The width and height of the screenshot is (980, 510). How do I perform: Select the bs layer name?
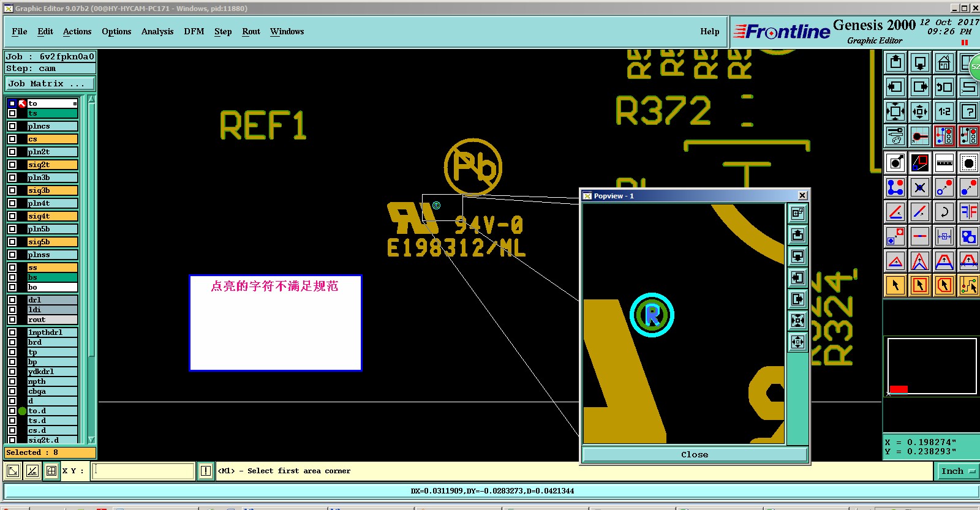click(x=53, y=277)
